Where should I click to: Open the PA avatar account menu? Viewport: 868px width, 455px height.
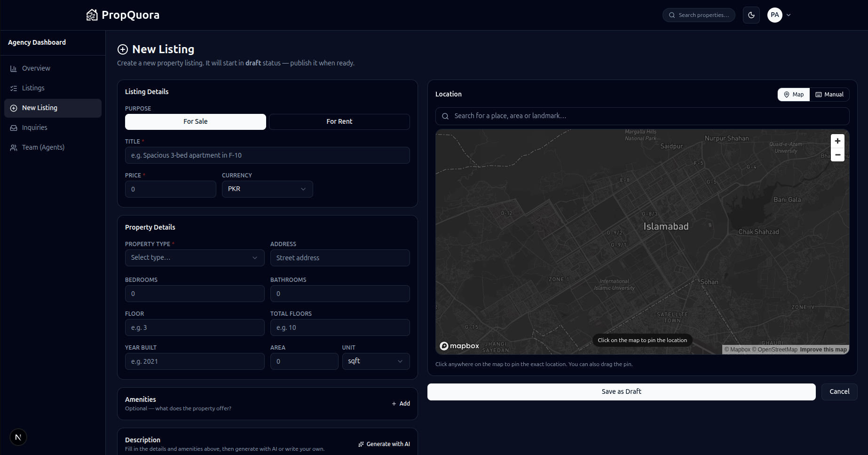(x=775, y=15)
